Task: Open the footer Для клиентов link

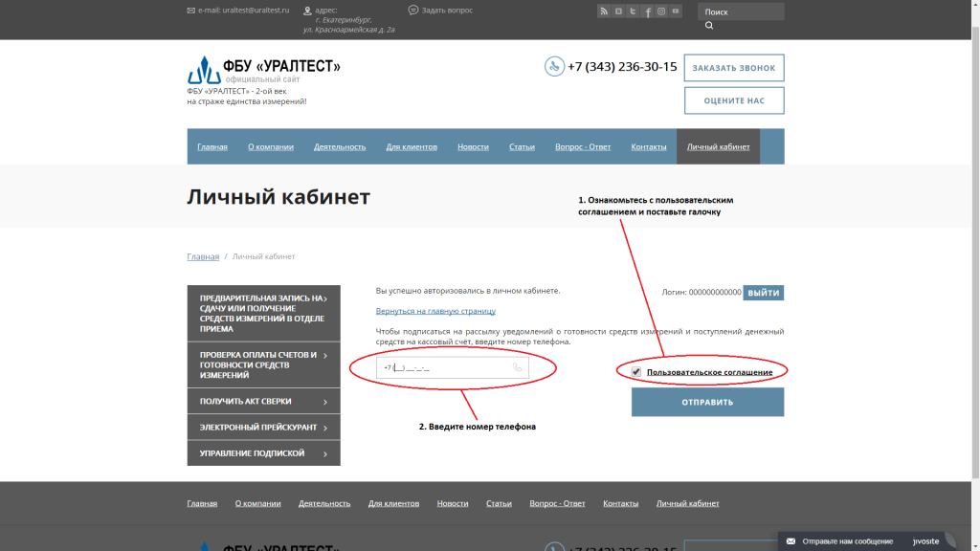Action: click(x=393, y=503)
